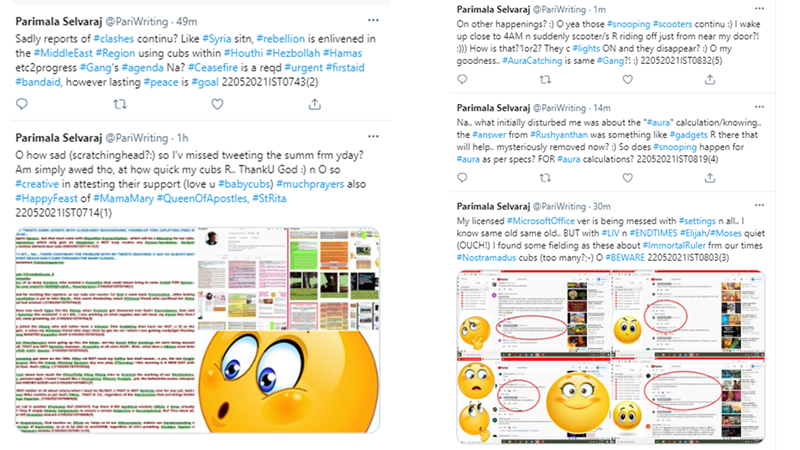
Task: Open the Parimala Selvaraj name on the 1m tweet
Action: click(x=493, y=9)
